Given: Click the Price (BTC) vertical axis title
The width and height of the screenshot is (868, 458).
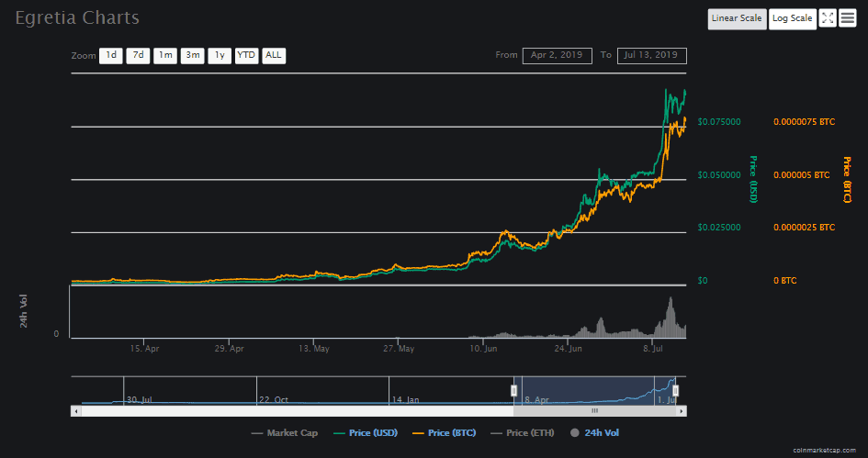Looking at the screenshot, I should (846, 179).
